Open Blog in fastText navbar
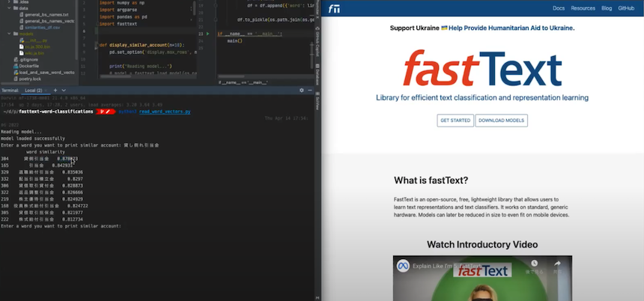 pos(607,8)
